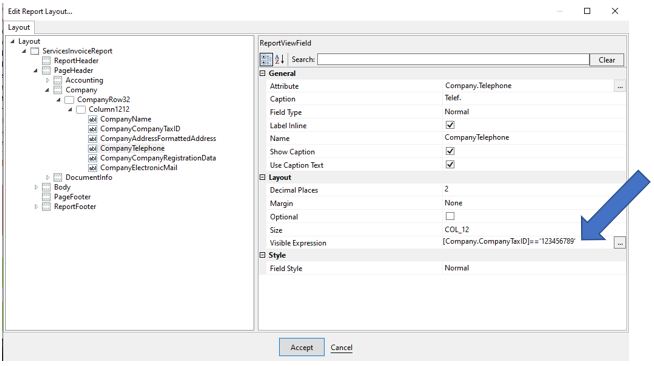The height and width of the screenshot is (366, 654).
Task: Click the Cancel button
Action: point(342,347)
